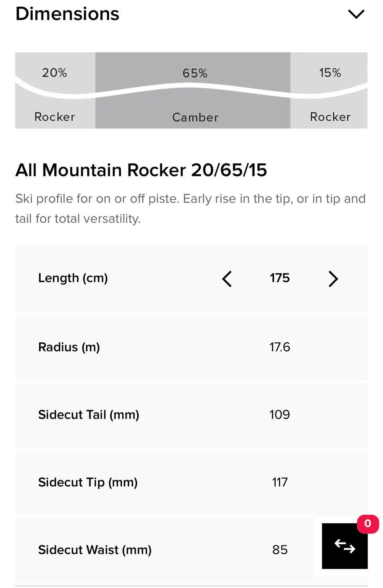The image size is (383, 588).
Task: Select the 15% Rocker profile segment
Action: (329, 90)
